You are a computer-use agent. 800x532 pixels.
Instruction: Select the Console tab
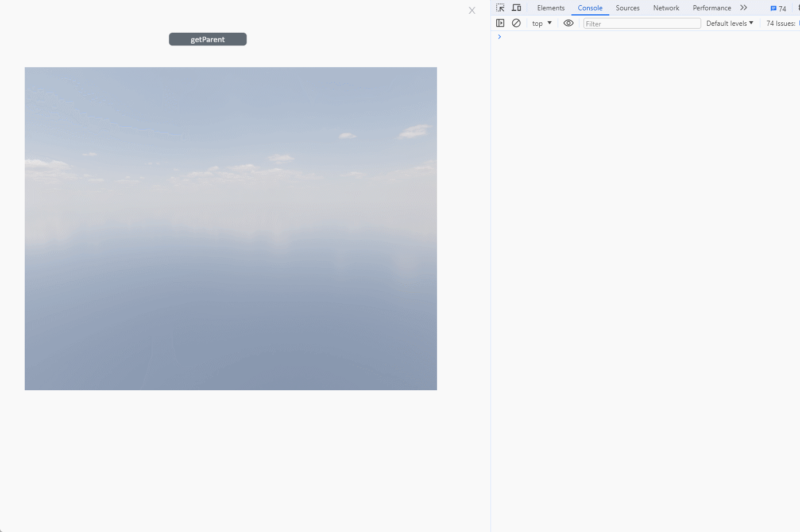click(x=590, y=8)
